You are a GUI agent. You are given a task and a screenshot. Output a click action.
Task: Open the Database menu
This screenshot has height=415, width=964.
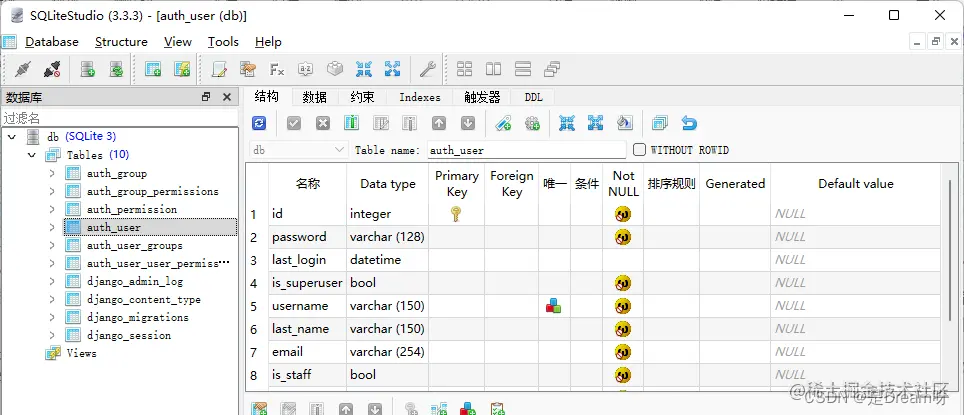[52, 42]
